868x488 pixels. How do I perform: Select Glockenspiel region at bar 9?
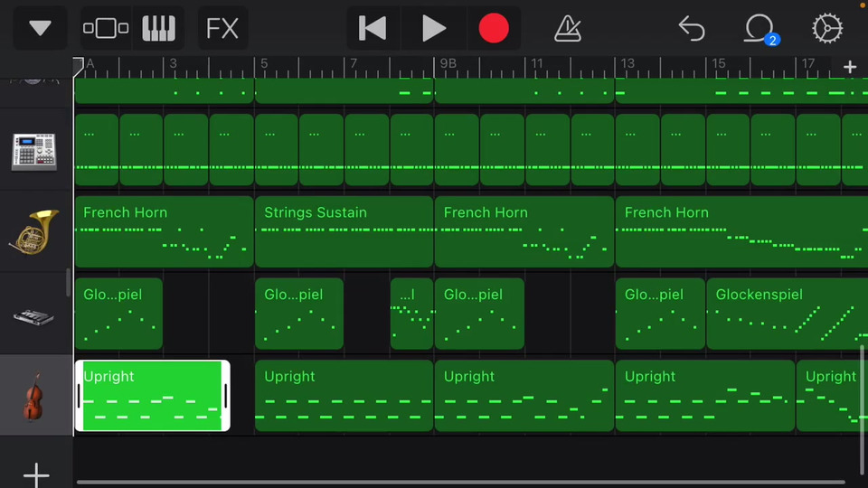coord(479,314)
